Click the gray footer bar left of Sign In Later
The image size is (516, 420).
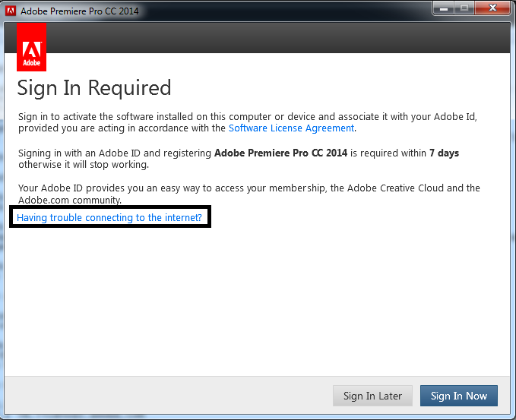pos(167,396)
